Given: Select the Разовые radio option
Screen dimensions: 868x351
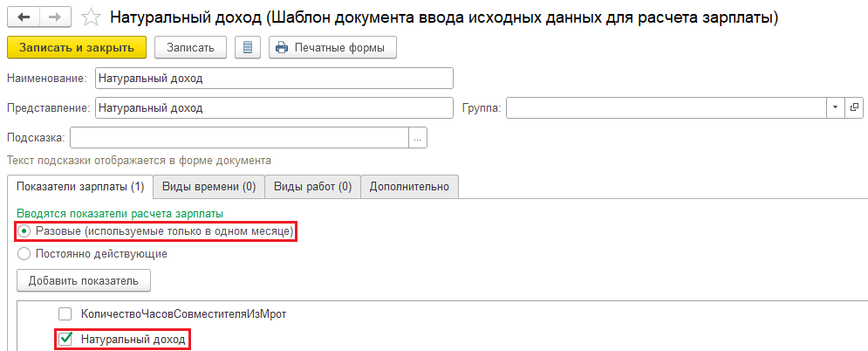Looking at the screenshot, I should click(x=24, y=231).
